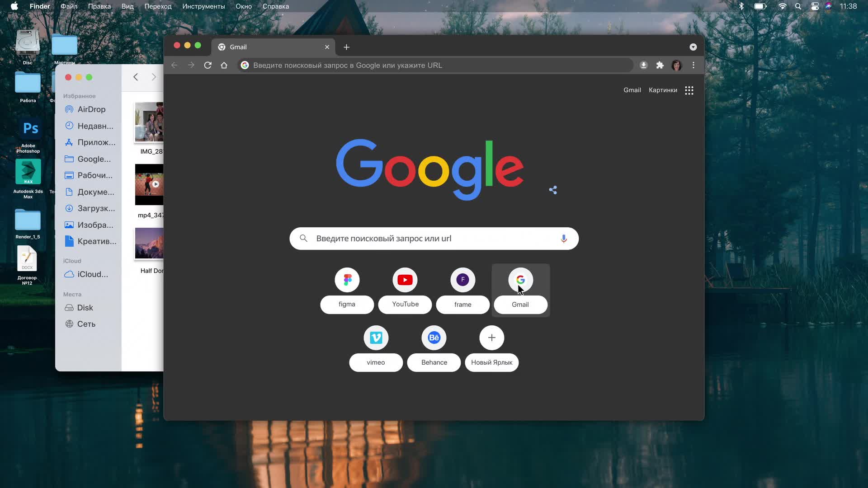The height and width of the screenshot is (488, 868).
Task: Open the frame shortcut icon
Action: [x=463, y=280]
